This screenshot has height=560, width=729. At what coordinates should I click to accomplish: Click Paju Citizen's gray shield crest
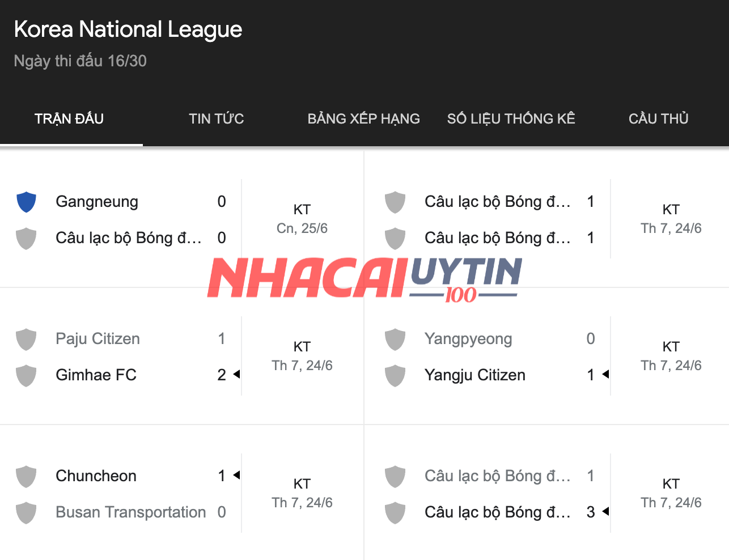(x=26, y=339)
